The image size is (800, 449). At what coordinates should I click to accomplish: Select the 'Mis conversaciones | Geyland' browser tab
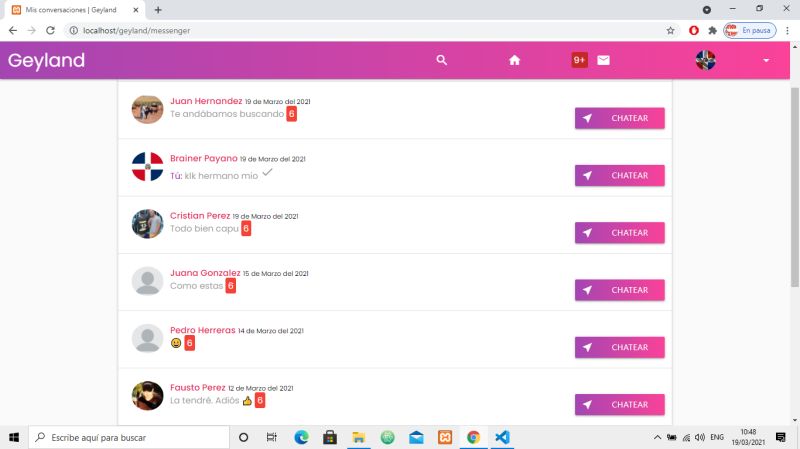(76, 10)
